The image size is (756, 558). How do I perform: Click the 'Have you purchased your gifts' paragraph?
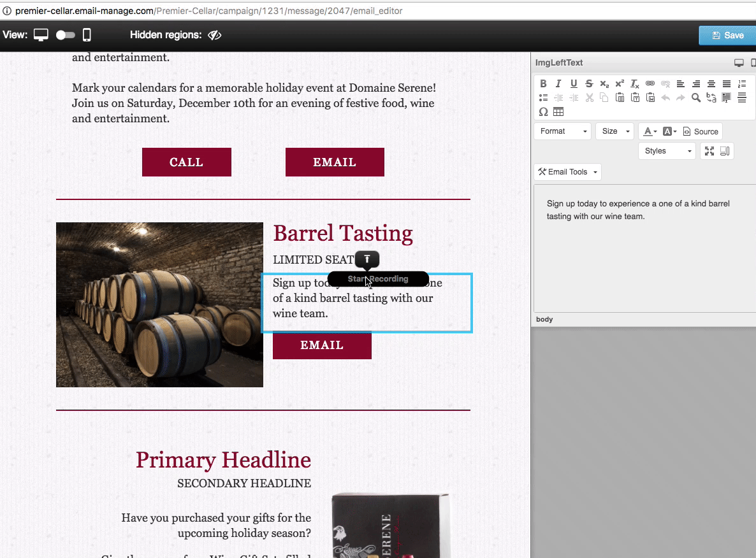pyautogui.click(x=216, y=526)
